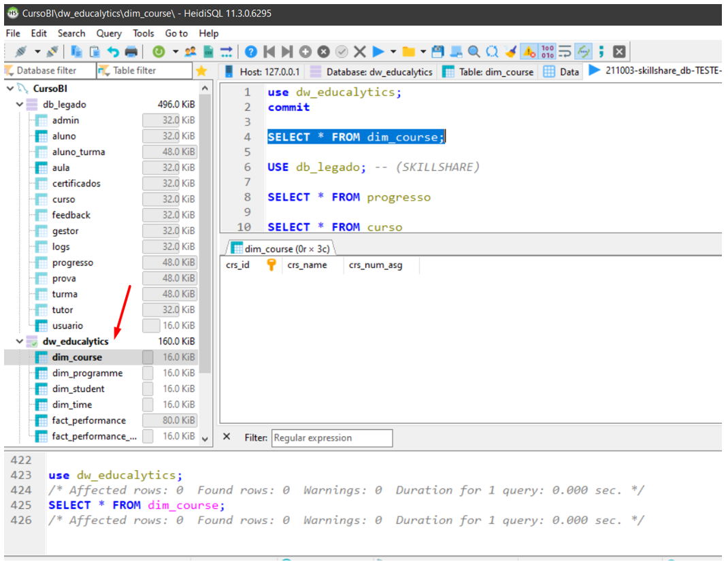Click the Find text magnifier icon

474,52
